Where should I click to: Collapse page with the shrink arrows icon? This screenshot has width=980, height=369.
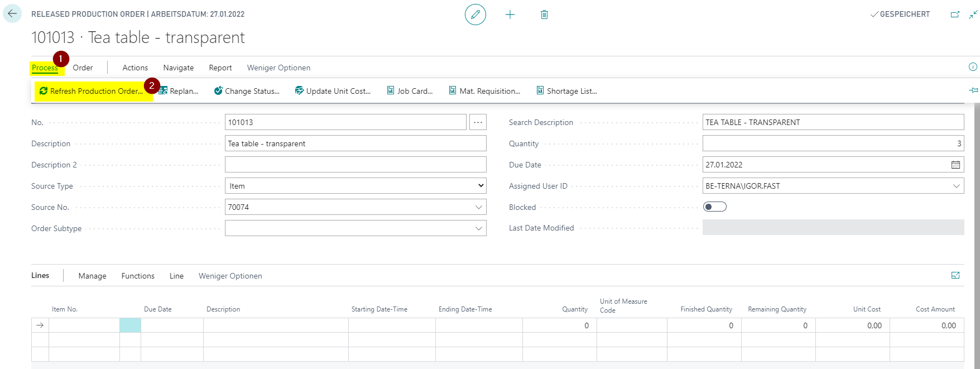[x=973, y=15]
